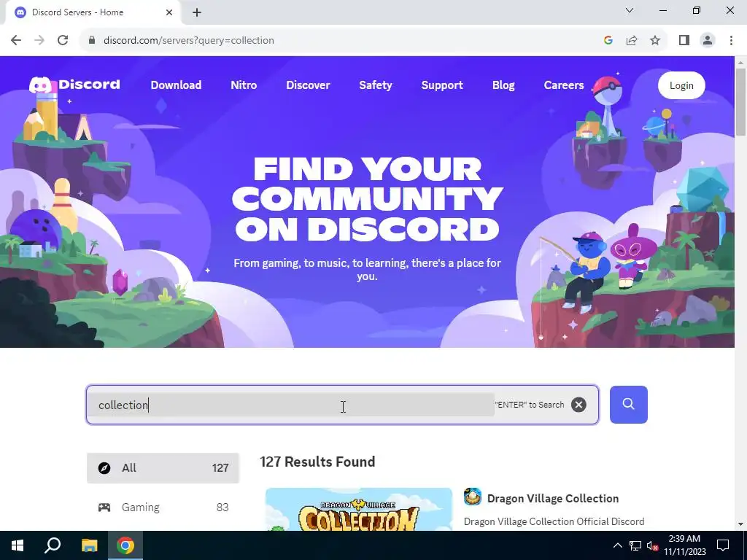747x560 pixels.
Task: Share this page using the share icon
Action: [x=632, y=41]
